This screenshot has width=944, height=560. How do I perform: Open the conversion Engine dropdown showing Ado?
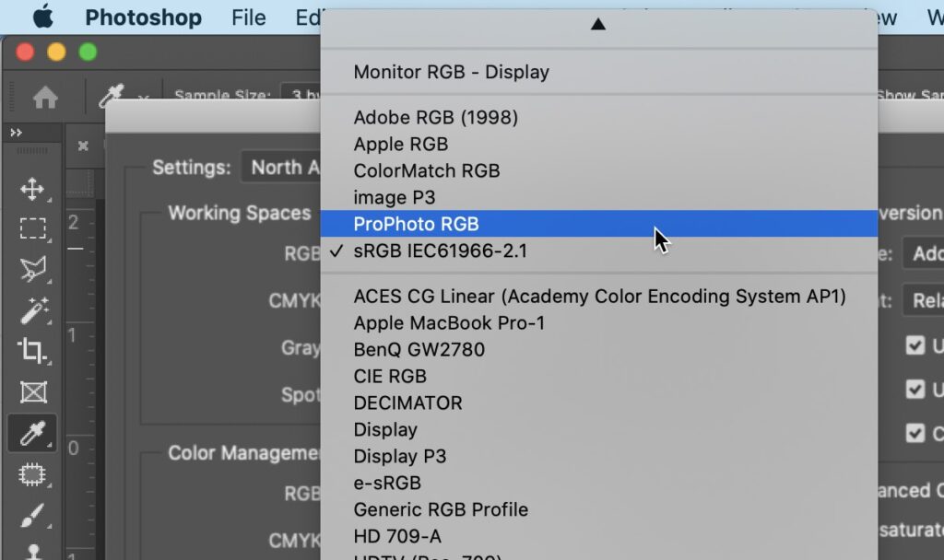[923, 253]
